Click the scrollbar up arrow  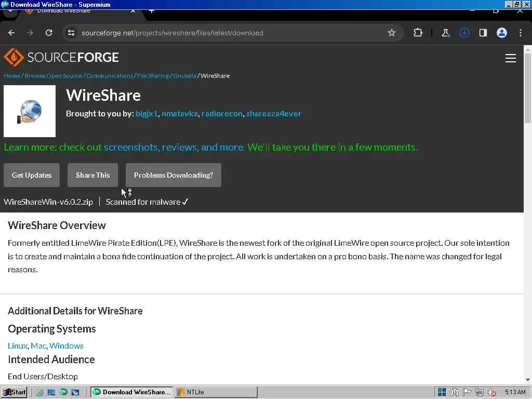pyautogui.click(x=528, y=49)
